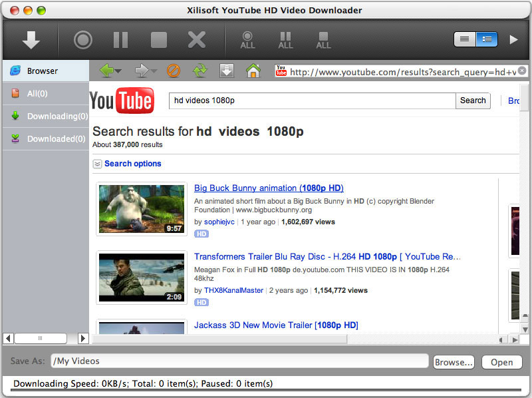532x398 pixels.
Task: Go to the home page icon
Action: pyautogui.click(x=253, y=71)
